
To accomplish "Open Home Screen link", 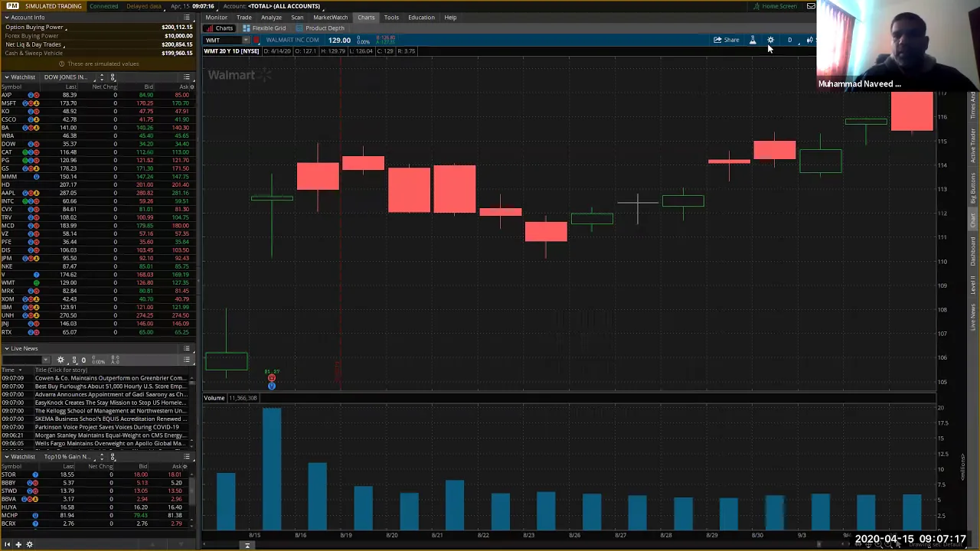I will (775, 6).
